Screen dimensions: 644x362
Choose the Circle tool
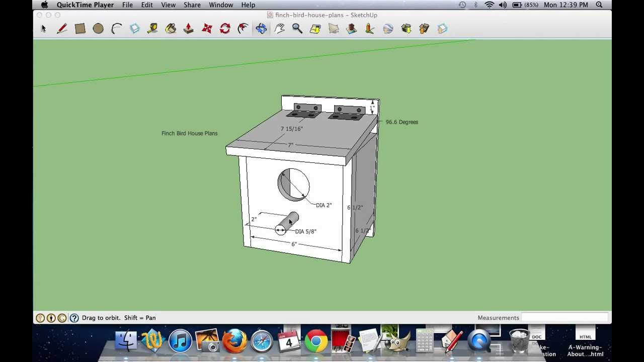[x=98, y=29]
